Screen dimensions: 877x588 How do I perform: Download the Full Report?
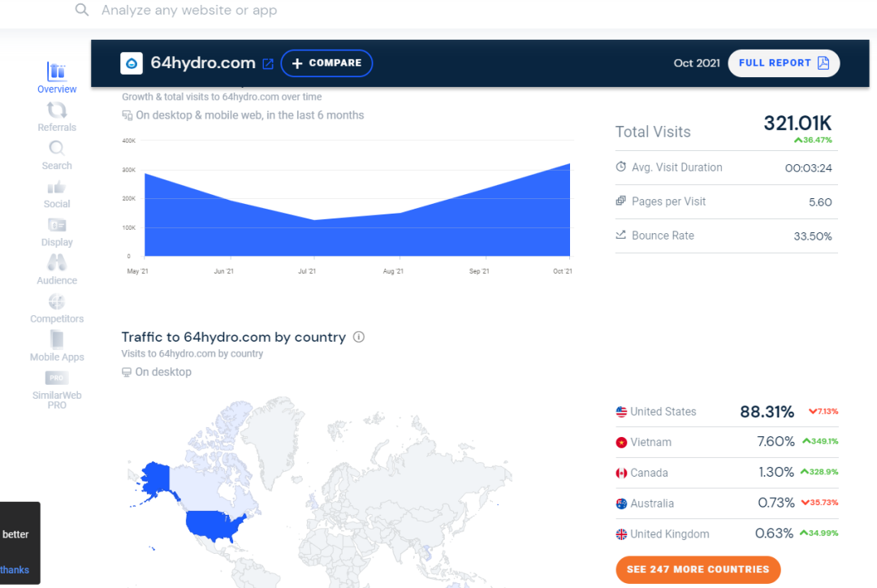784,63
